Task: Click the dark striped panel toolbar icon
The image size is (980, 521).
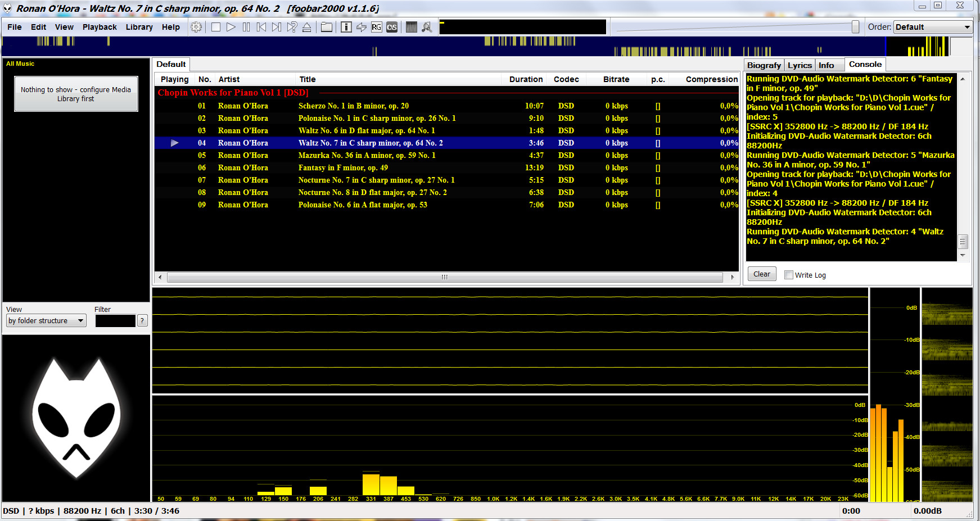Action: tap(412, 27)
